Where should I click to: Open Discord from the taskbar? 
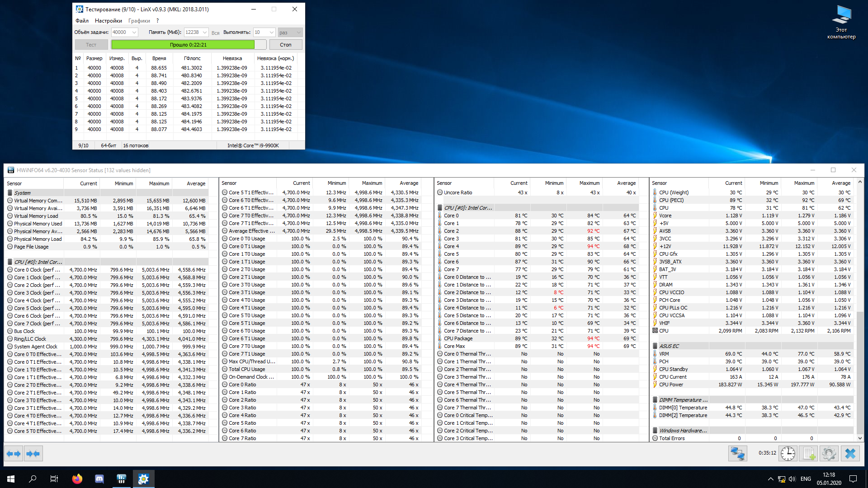(99, 479)
